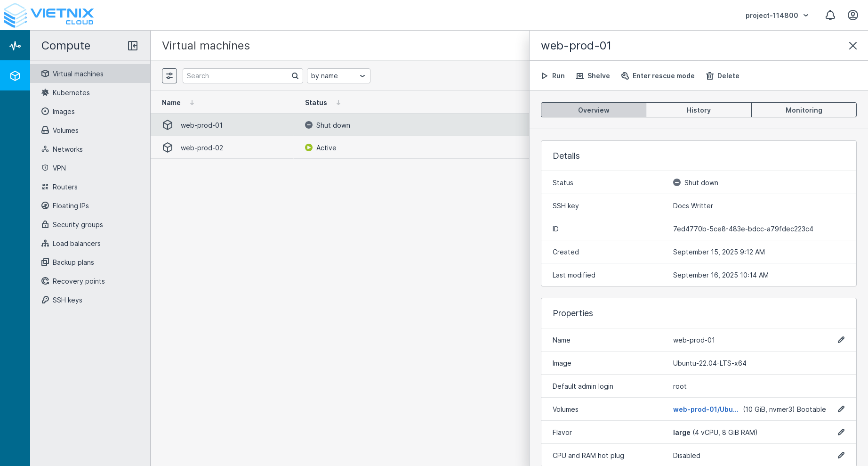Toggle the Status column sort order

tap(338, 102)
